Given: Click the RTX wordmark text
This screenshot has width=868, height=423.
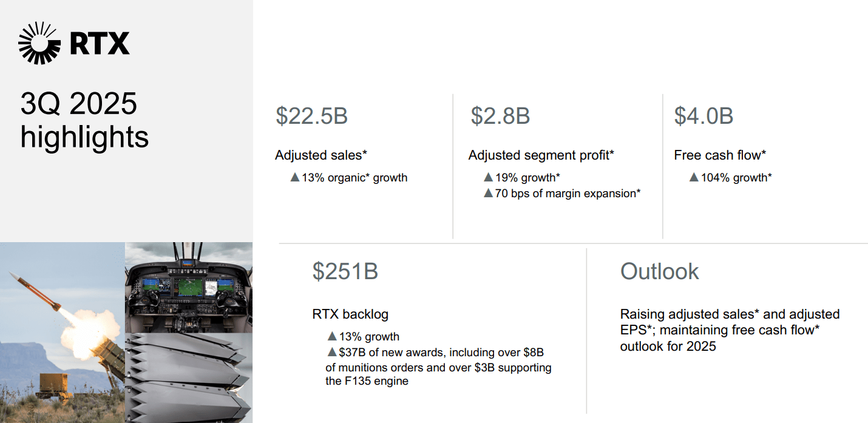Looking at the screenshot, I should pos(100,43).
